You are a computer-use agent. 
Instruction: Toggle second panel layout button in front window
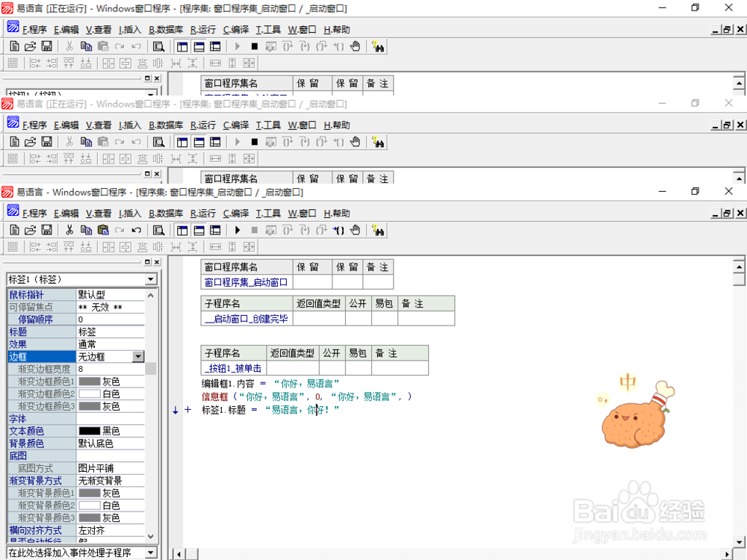coord(199,231)
